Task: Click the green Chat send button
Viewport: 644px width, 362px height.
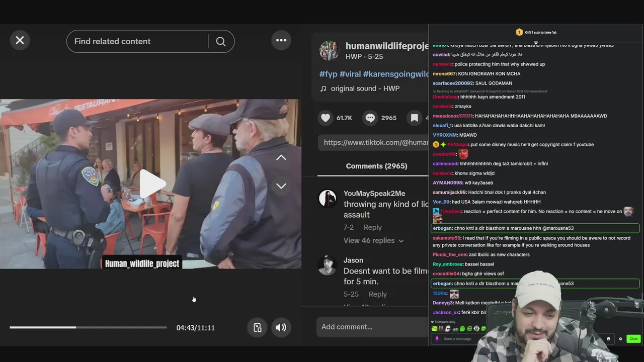Action: [x=633, y=339]
